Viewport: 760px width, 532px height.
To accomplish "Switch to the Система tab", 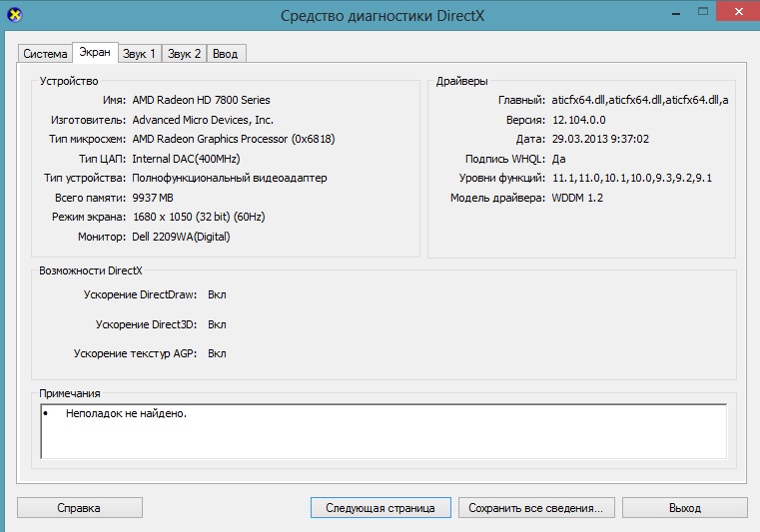I will 46,54.
